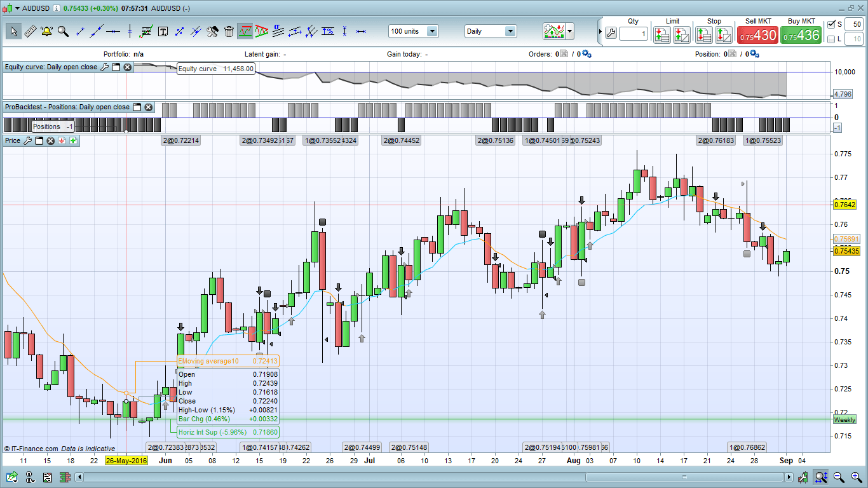
Task: Expand the Daily timeframe dropdown
Action: 510,31
